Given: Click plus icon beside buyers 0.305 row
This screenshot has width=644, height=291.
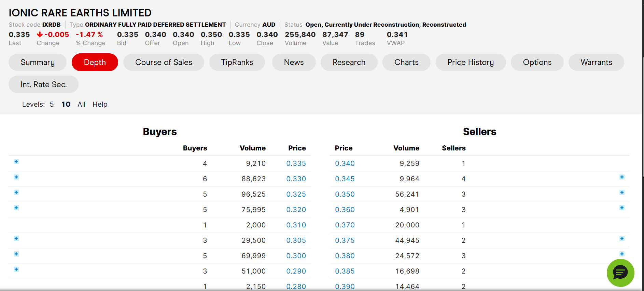Looking at the screenshot, I should pyautogui.click(x=16, y=239).
